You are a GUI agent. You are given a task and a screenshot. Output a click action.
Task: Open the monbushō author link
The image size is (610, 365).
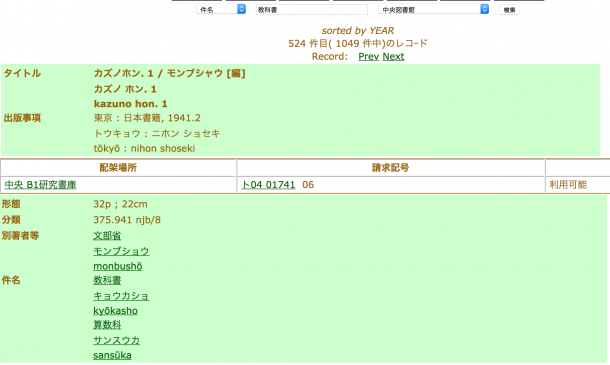tap(117, 266)
